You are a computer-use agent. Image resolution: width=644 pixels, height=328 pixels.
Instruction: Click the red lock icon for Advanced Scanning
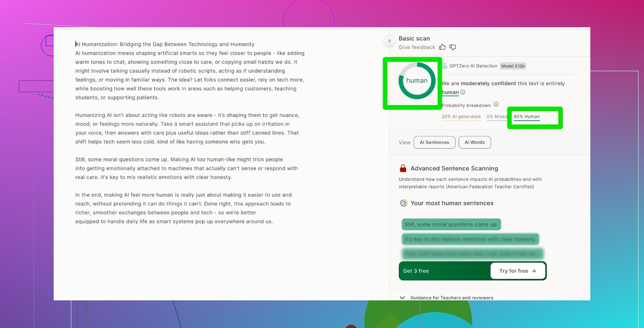coord(403,168)
